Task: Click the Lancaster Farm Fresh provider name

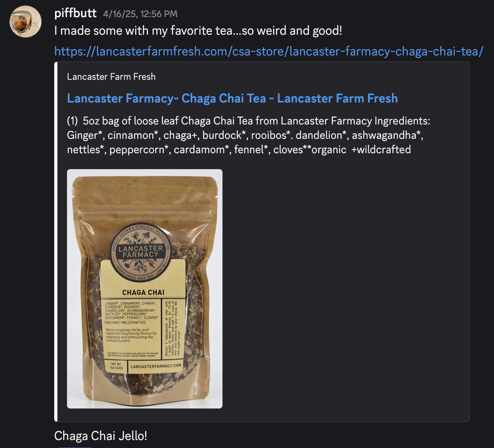Action: click(x=111, y=77)
